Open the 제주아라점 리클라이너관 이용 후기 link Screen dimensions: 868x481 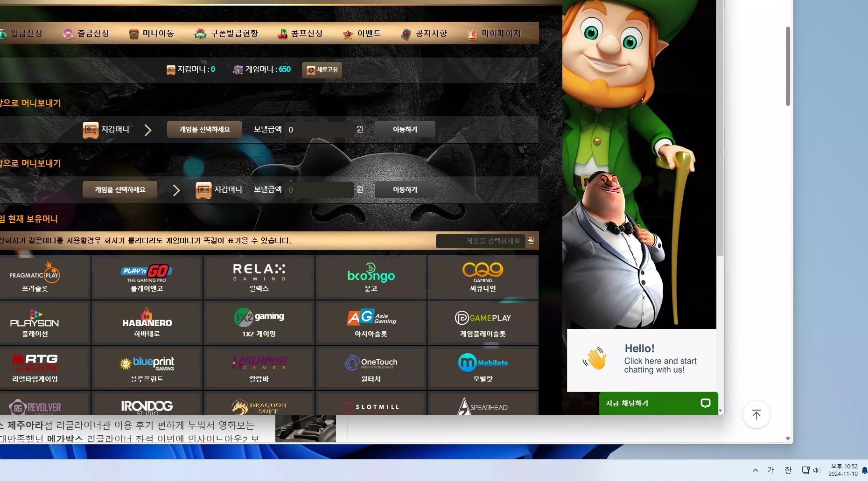point(127,425)
